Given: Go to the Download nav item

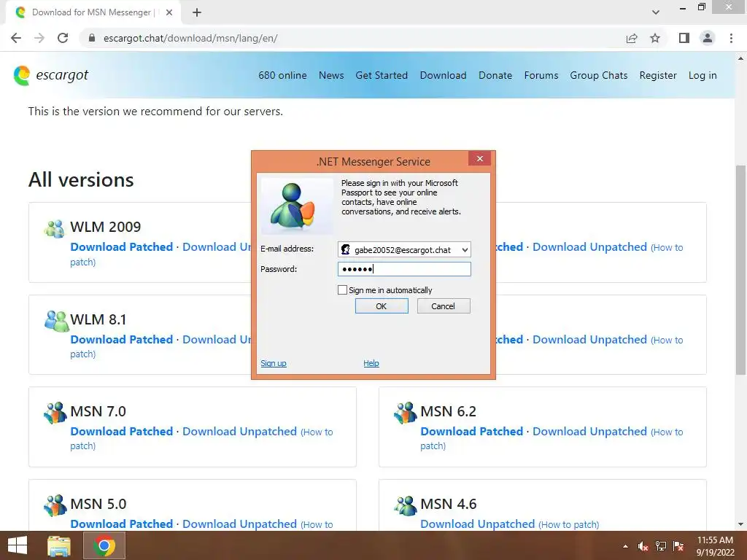Looking at the screenshot, I should pyautogui.click(x=443, y=75).
